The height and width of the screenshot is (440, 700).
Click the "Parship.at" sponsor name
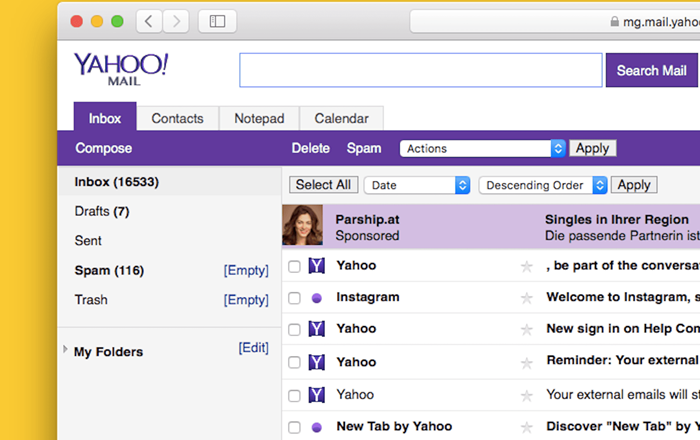(367, 220)
